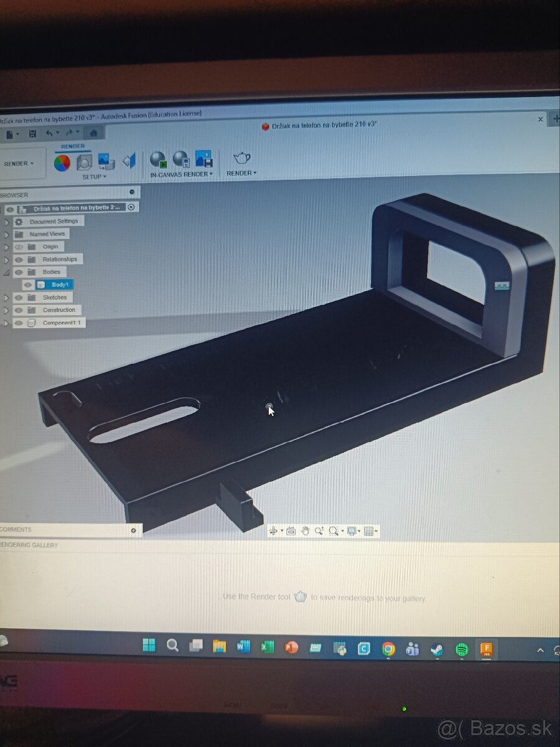Start an In-Canvas Render

coord(157,161)
